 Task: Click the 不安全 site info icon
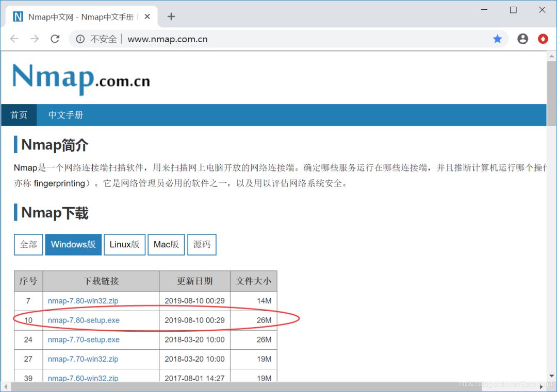(80, 39)
